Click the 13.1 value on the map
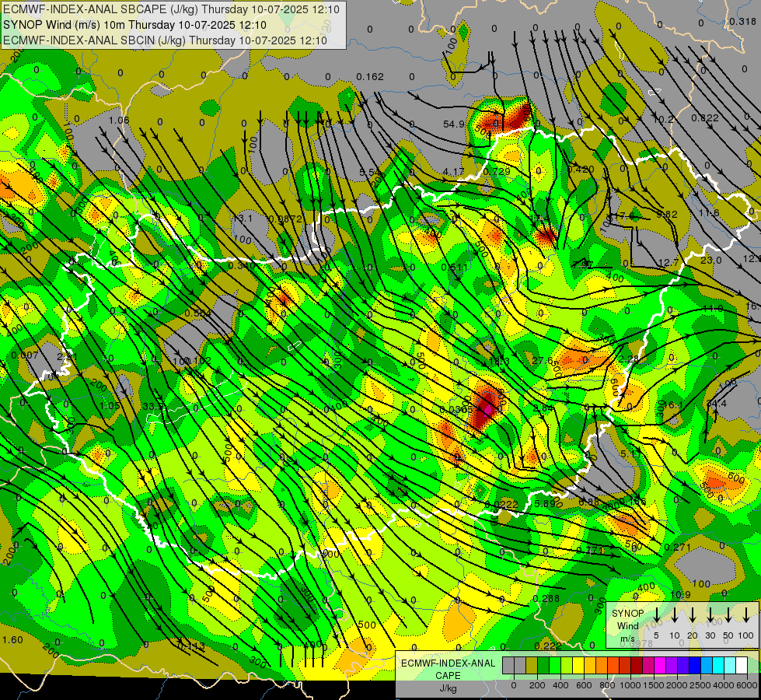 tap(243, 219)
